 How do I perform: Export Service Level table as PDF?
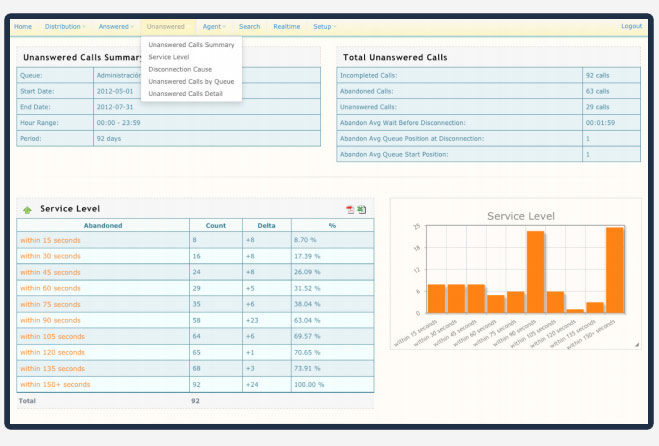[350, 209]
